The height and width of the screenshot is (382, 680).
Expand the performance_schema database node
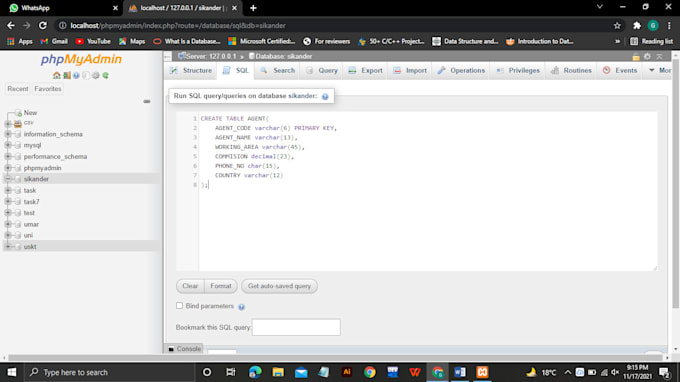tap(8, 157)
